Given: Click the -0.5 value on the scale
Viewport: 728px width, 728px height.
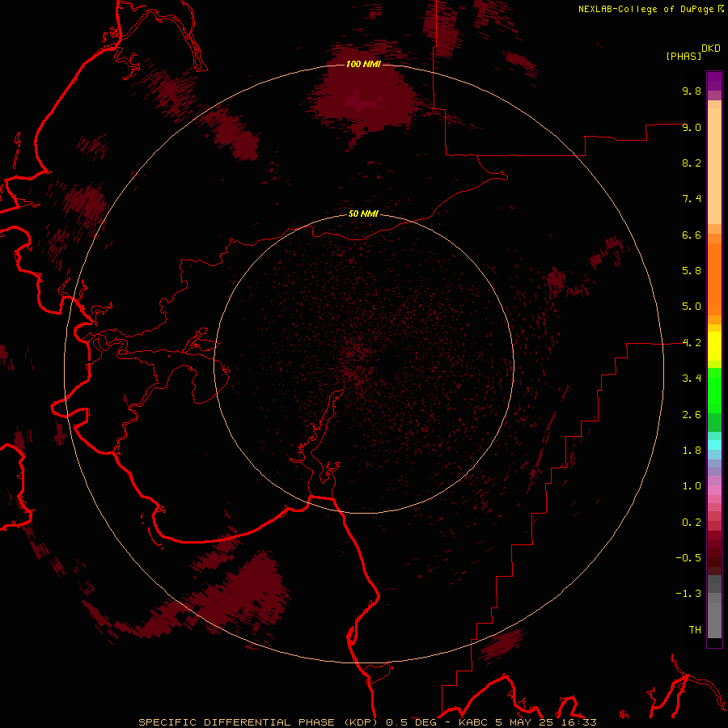Looking at the screenshot, I should [688, 558].
